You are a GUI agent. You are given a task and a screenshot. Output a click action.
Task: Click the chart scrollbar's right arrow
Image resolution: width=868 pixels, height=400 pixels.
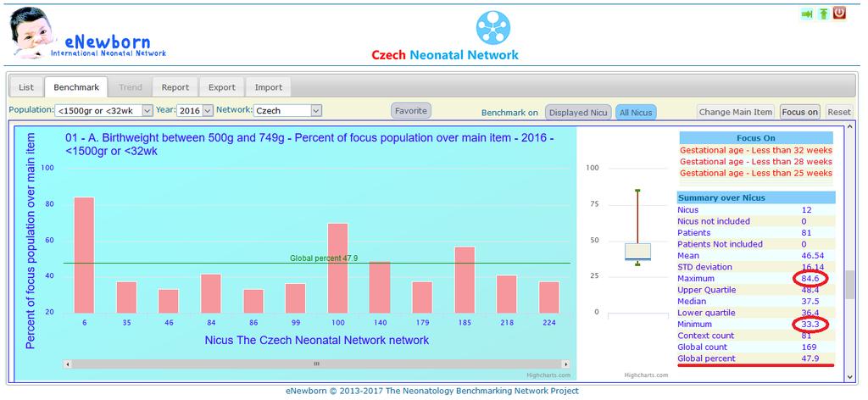coord(565,364)
